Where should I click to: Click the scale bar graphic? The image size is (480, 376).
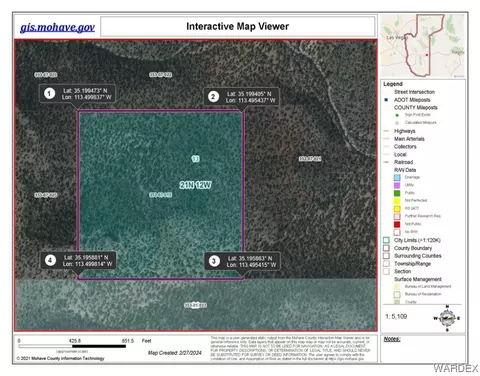point(72,346)
